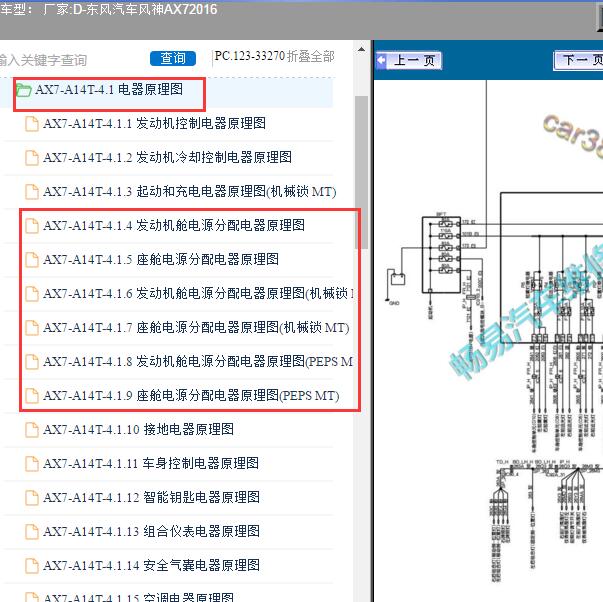Click the PC.123-33270 text
This screenshot has width=603, height=602.
click(250, 56)
